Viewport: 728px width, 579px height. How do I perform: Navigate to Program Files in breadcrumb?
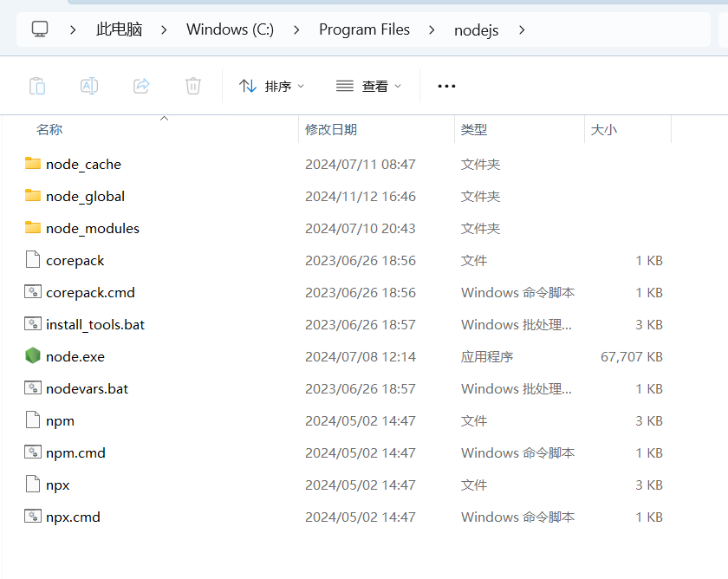pos(365,29)
